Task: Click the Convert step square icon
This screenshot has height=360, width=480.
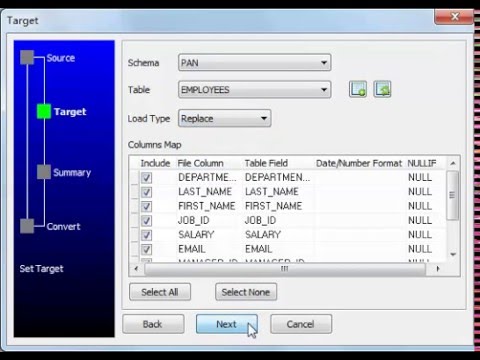Action: 27,226
